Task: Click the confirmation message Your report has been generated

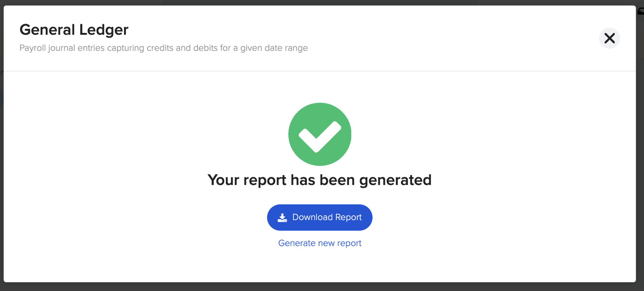Action: [319, 180]
